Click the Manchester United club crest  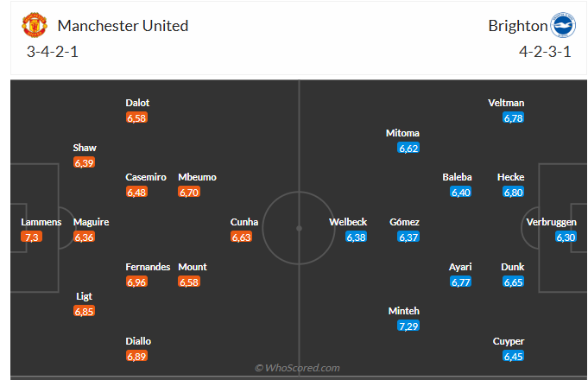[x=33, y=26]
